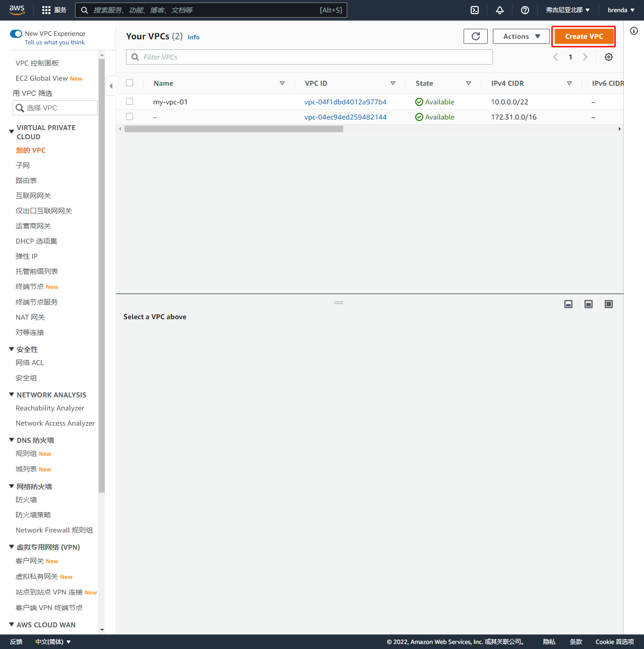Open the brenda account menu

pyautogui.click(x=621, y=10)
